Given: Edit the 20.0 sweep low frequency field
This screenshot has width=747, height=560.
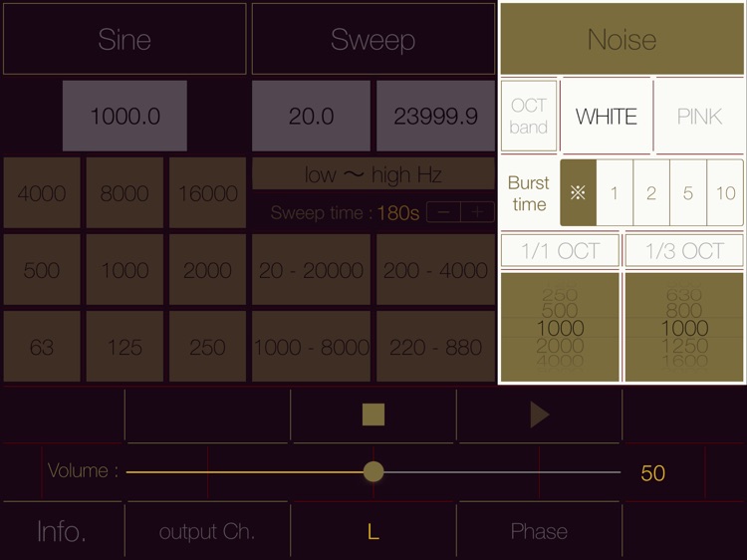Looking at the screenshot, I should (x=311, y=116).
